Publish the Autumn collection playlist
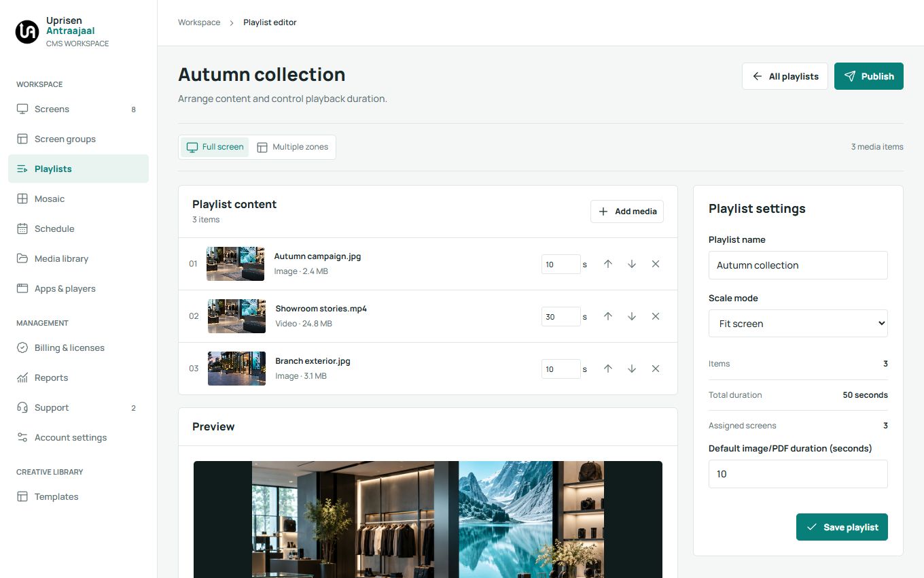Image resolution: width=924 pixels, height=578 pixels. coord(869,76)
